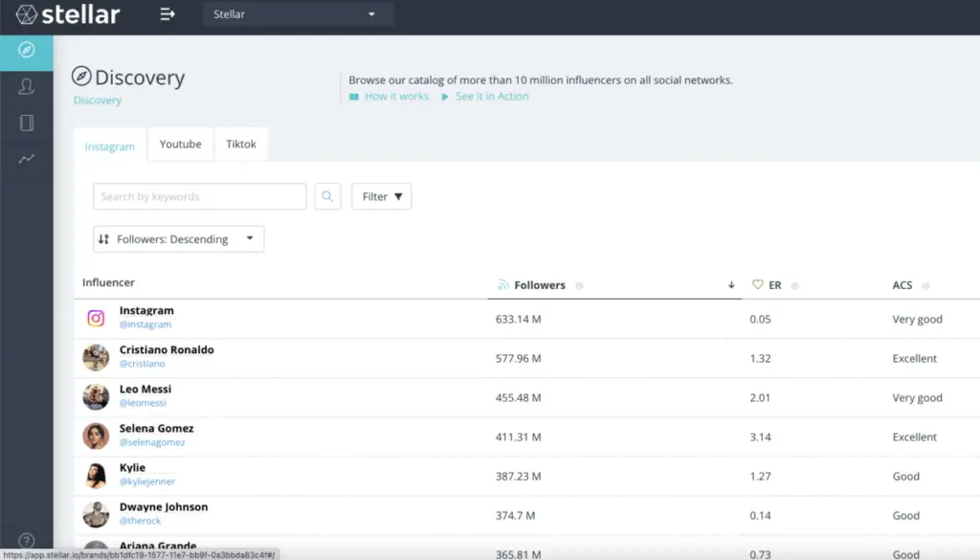This screenshot has height=560, width=980.
Task: Click the campaigns notebook icon in sidebar
Action: [x=26, y=123]
